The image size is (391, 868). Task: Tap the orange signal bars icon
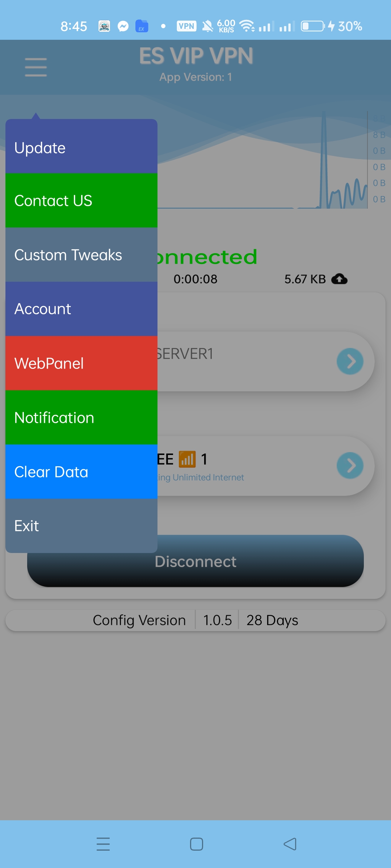tap(187, 459)
